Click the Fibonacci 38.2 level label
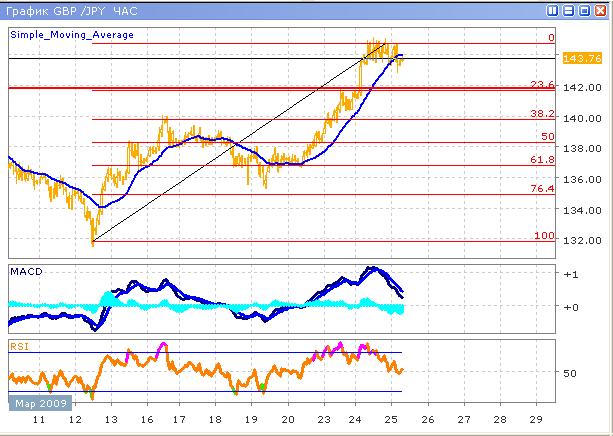 (x=541, y=114)
